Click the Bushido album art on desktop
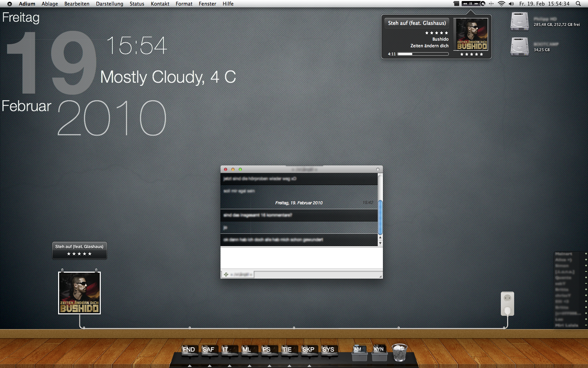 point(79,293)
